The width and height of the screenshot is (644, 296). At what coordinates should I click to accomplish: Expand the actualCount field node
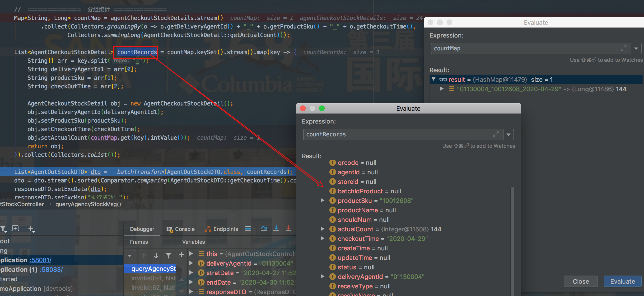click(322, 229)
